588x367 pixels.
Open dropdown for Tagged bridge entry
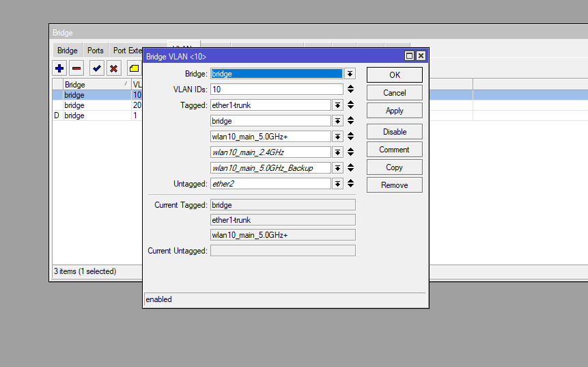(x=337, y=121)
